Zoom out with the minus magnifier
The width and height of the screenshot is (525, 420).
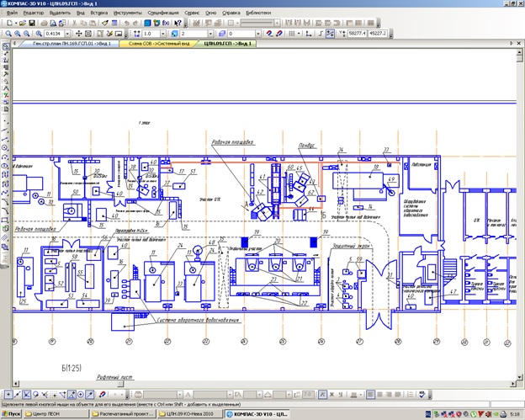pos(26,34)
